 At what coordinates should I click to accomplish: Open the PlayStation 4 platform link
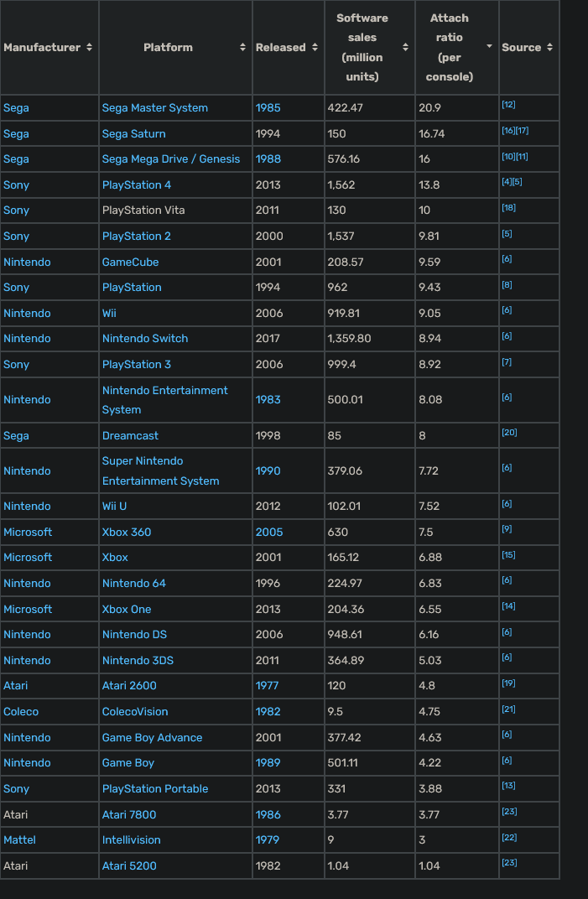click(x=137, y=184)
